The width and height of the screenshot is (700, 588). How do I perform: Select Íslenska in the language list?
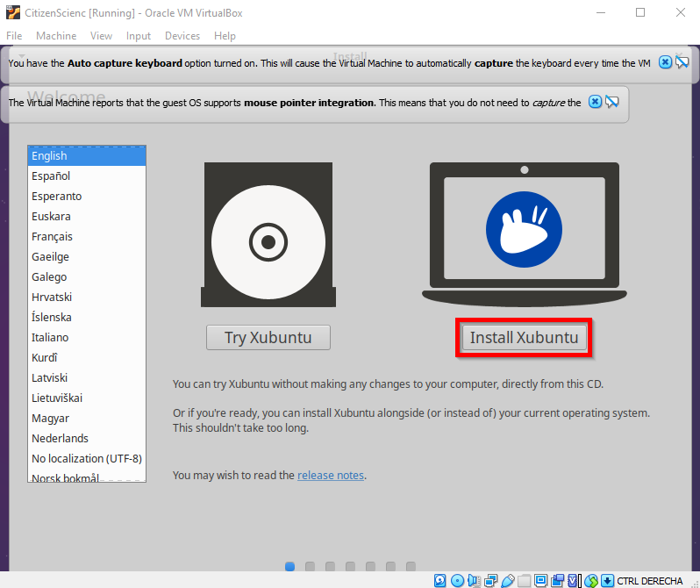point(87,317)
